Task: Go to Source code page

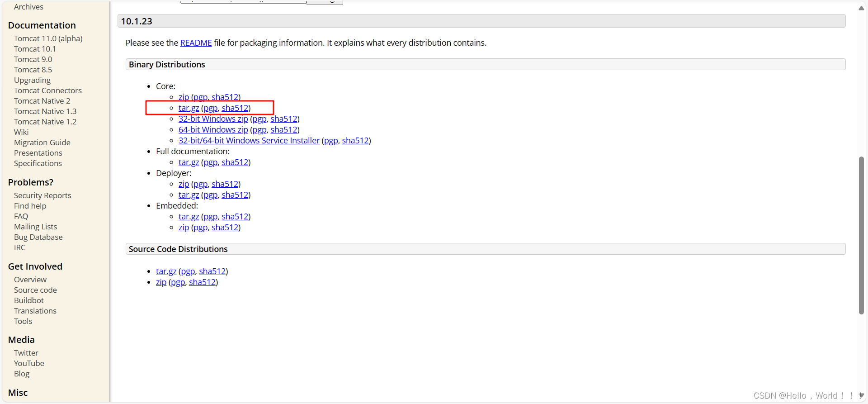Action: coord(35,290)
